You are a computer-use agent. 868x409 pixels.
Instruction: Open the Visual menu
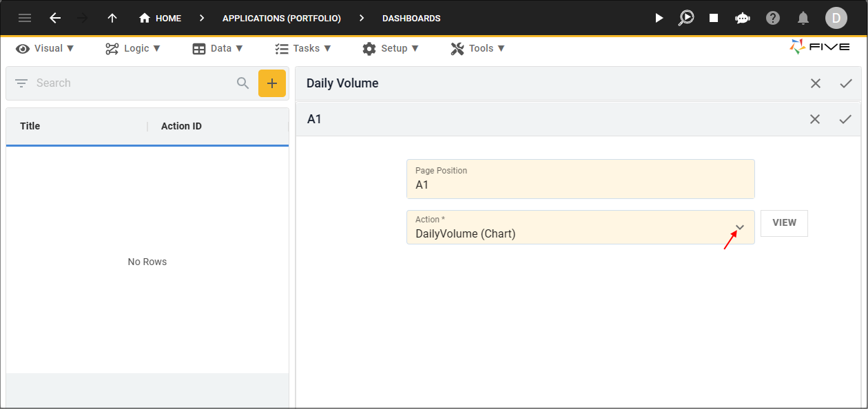pyautogui.click(x=45, y=48)
